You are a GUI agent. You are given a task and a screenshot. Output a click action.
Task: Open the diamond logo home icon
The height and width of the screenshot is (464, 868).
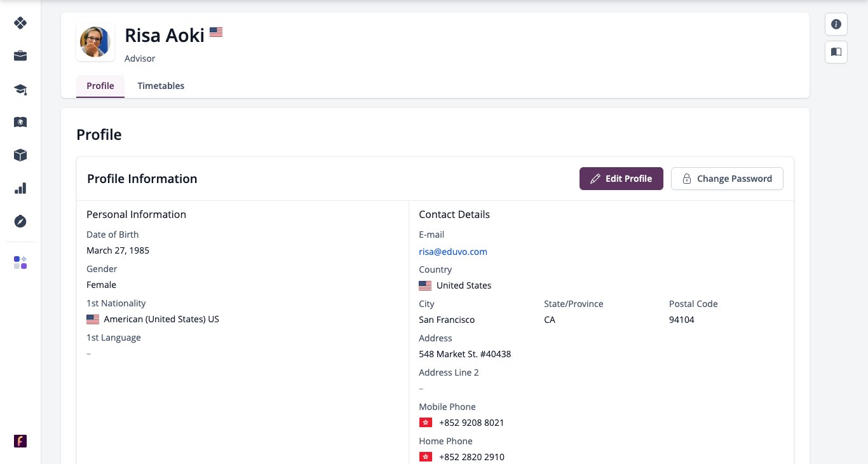[20, 23]
